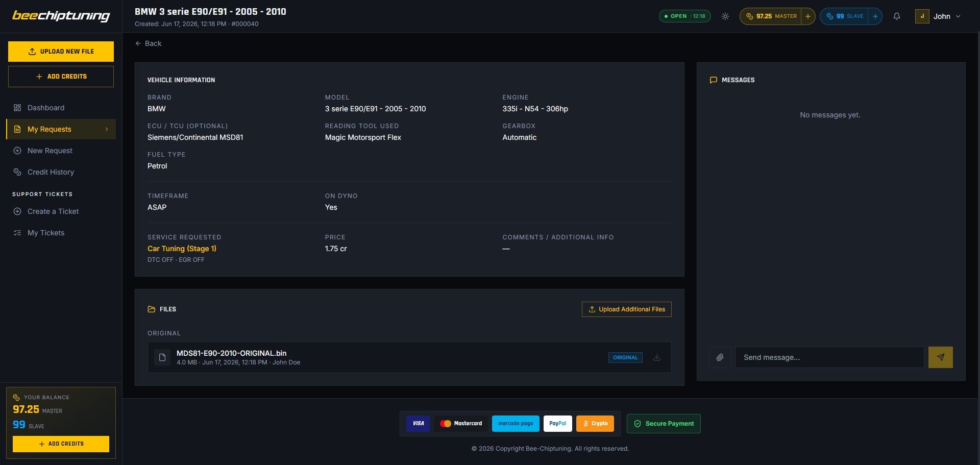Screen dimensions: 980x465
Task: Click the mercado pago payment logo
Action: coord(516,424)
